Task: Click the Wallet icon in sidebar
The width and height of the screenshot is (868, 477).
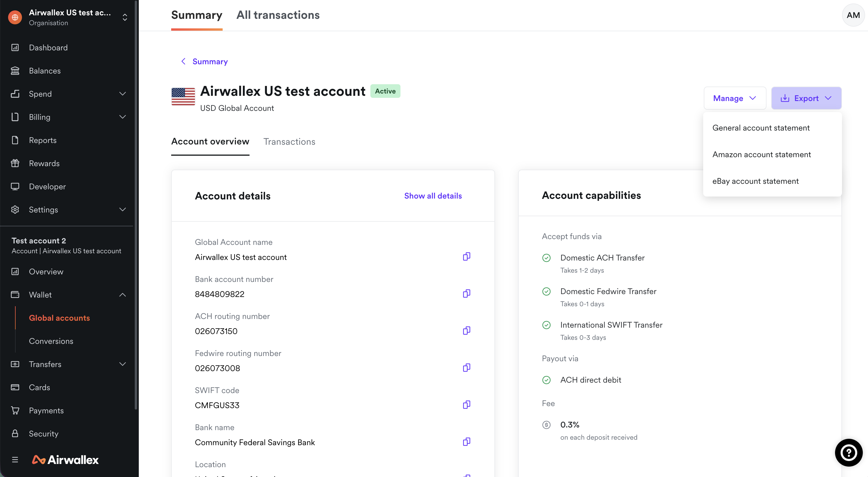Action: pyautogui.click(x=15, y=295)
